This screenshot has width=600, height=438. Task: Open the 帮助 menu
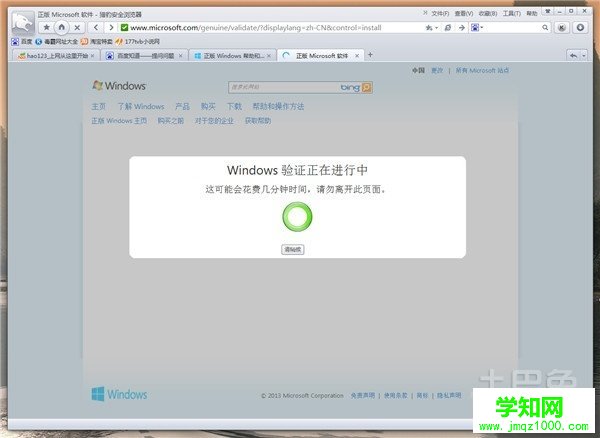pos(532,13)
